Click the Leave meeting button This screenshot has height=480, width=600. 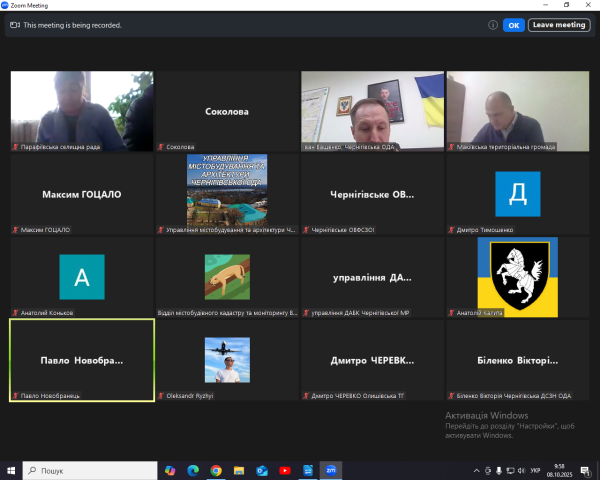(x=558, y=25)
